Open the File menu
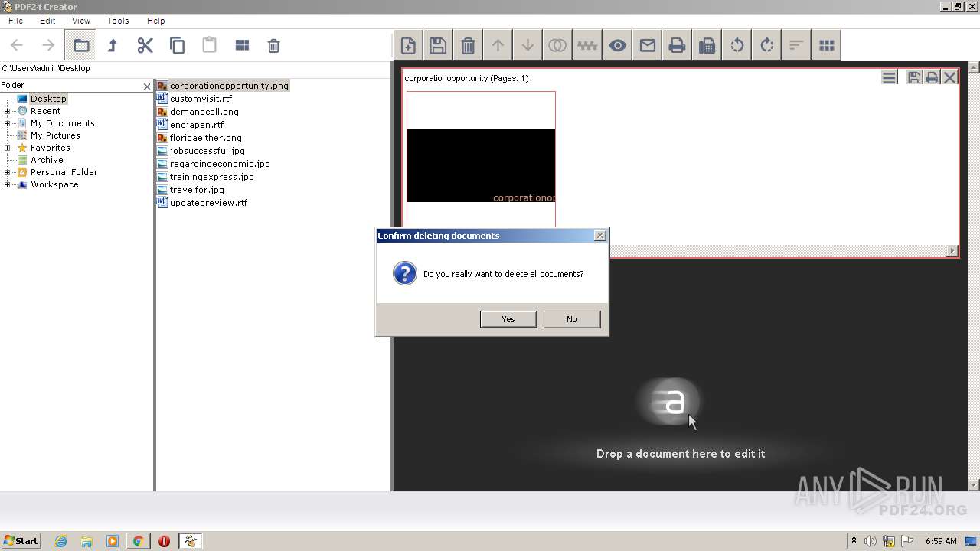 [15, 21]
